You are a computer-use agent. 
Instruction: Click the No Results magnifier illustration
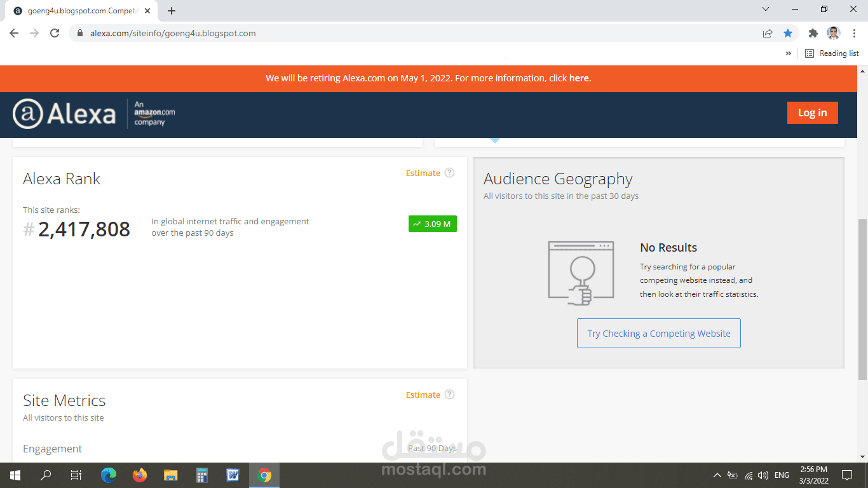(581, 273)
